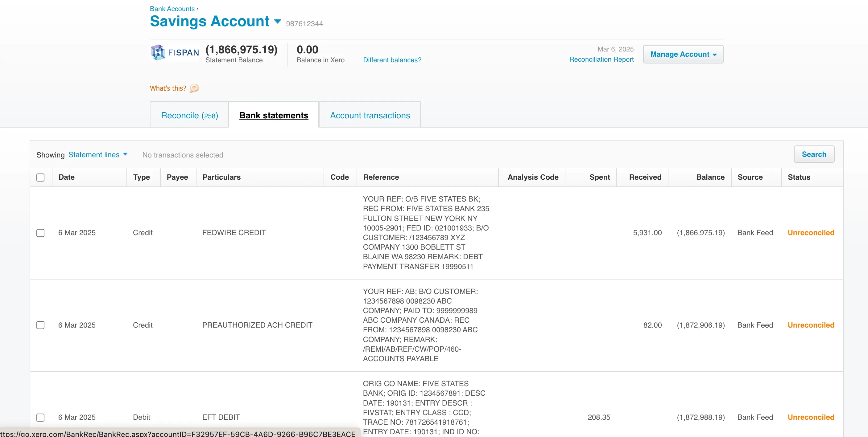
Task: Click the (1,872,906.19) balance cell
Action: tap(701, 325)
